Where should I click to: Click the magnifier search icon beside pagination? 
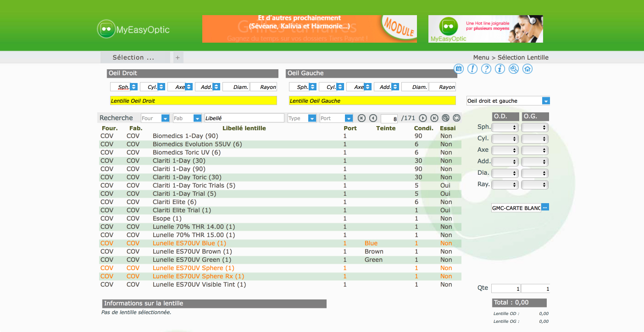pyautogui.click(x=445, y=118)
